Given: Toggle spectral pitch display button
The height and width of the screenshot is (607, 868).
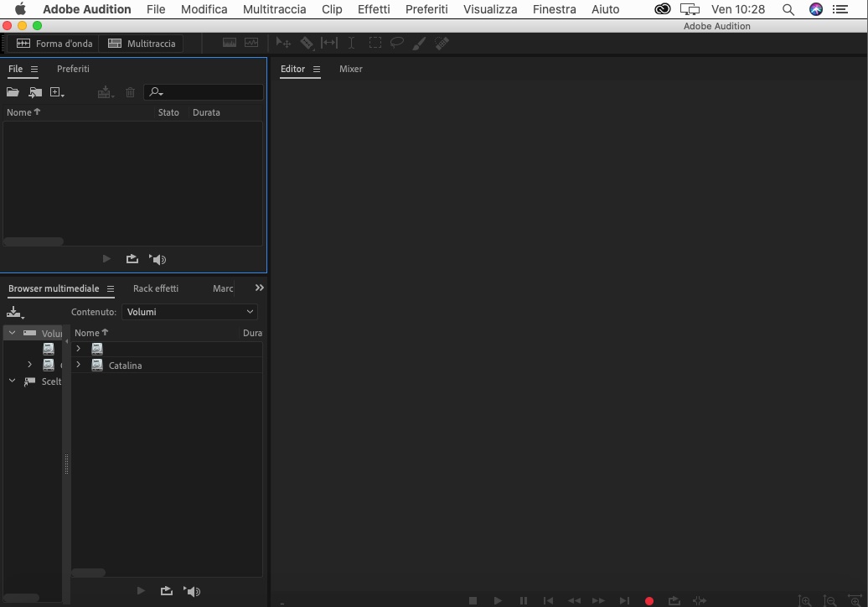Looking at the screenshot, I should (251, 44).
